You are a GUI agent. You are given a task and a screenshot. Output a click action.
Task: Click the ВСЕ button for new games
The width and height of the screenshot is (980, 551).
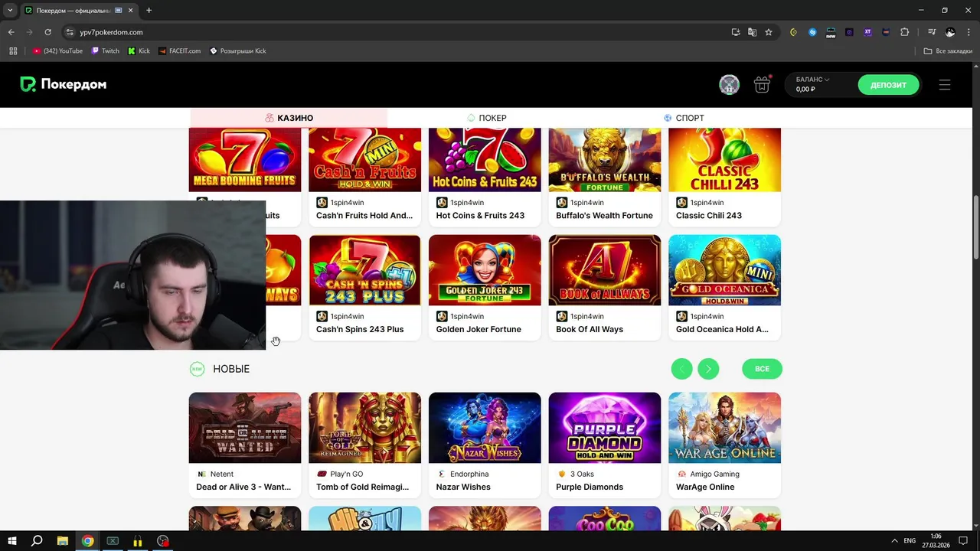coord(762,369)
